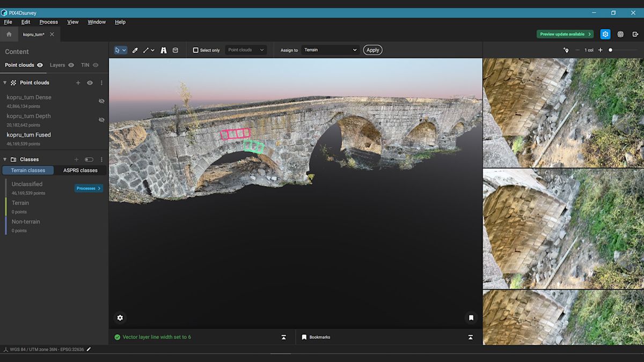The image size is (644, 362).
Task: Enable the Select only checkbox
Action: point(196,50)
